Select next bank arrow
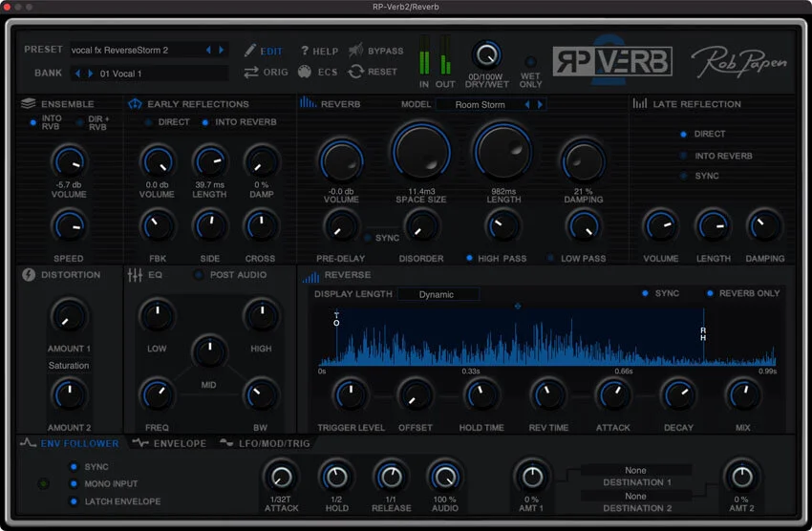Viewport: 812px width, 531px height. tap(90, 74)
